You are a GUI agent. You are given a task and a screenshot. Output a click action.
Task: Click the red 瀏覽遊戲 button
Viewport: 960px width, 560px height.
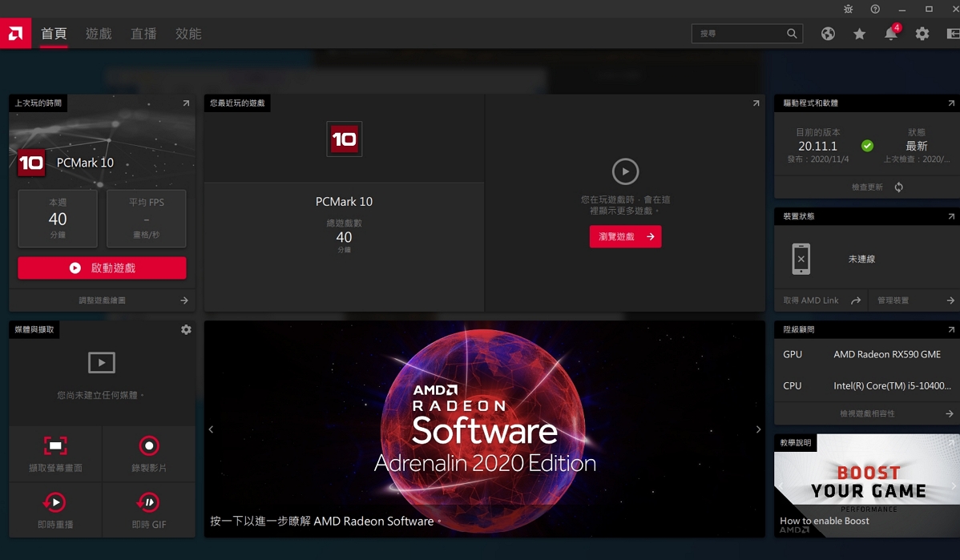click(625, 237)
